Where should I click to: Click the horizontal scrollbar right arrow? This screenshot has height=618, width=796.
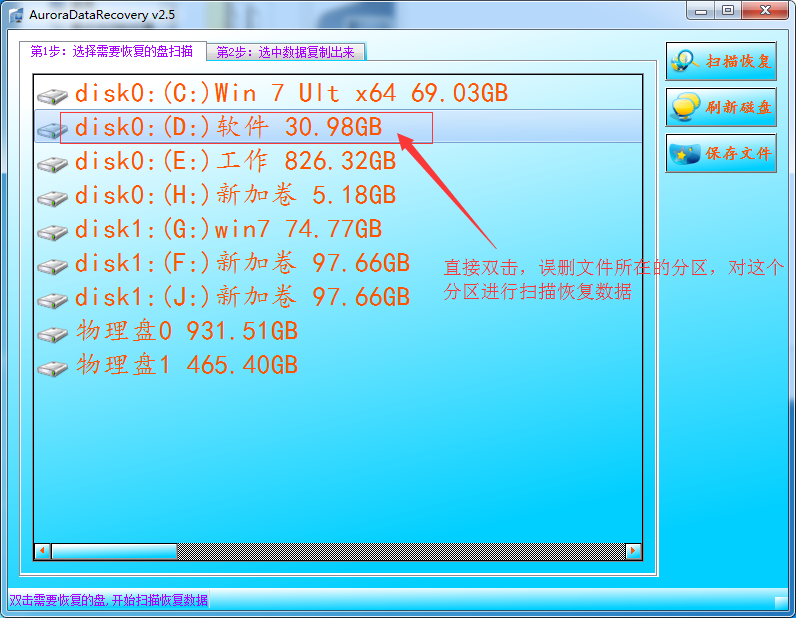tap(634, 551)
